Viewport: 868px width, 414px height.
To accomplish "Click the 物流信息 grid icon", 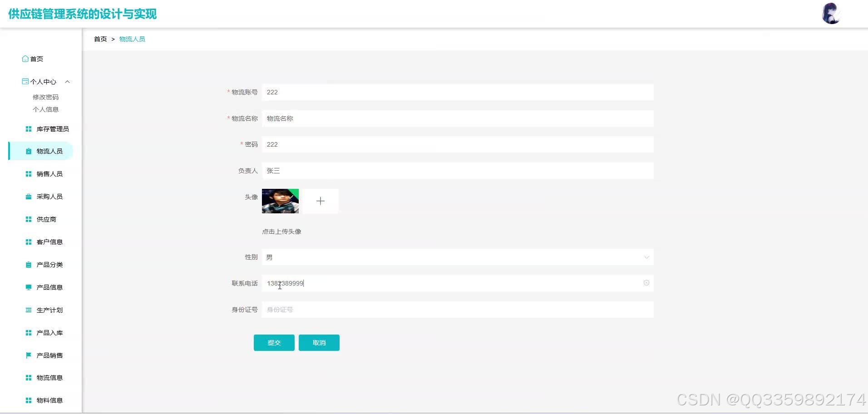I will [x=29, y=378].
